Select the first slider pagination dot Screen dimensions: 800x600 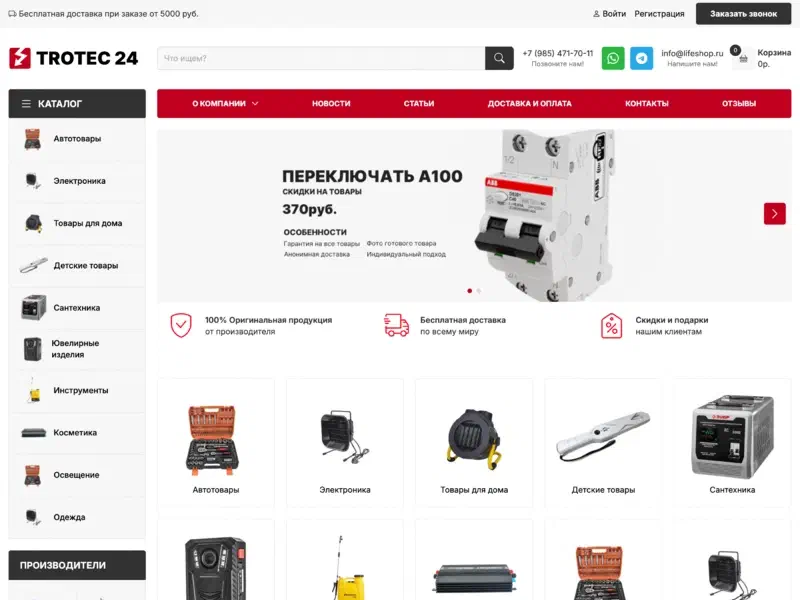coord(469,291)
